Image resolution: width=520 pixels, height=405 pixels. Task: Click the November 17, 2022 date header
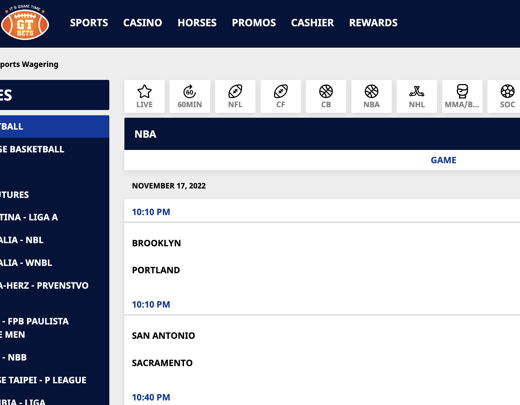(x=169, y=186)
